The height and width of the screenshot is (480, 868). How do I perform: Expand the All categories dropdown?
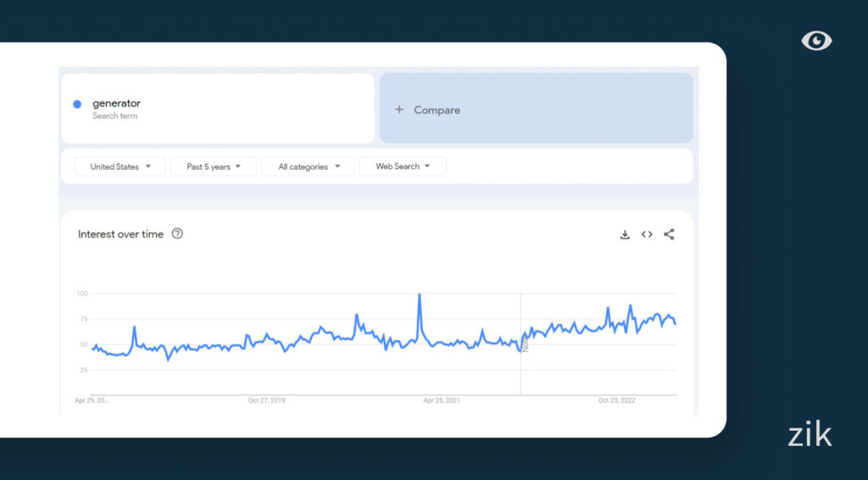point(309,166)
